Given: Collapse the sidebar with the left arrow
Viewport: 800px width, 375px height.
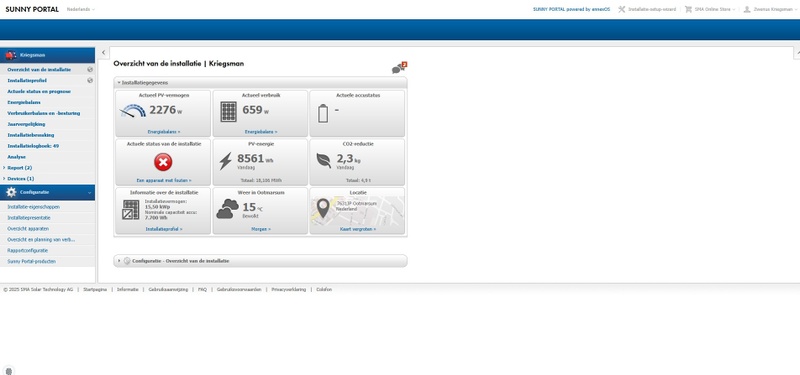Looking at the screenshot, I should [104, 53].
